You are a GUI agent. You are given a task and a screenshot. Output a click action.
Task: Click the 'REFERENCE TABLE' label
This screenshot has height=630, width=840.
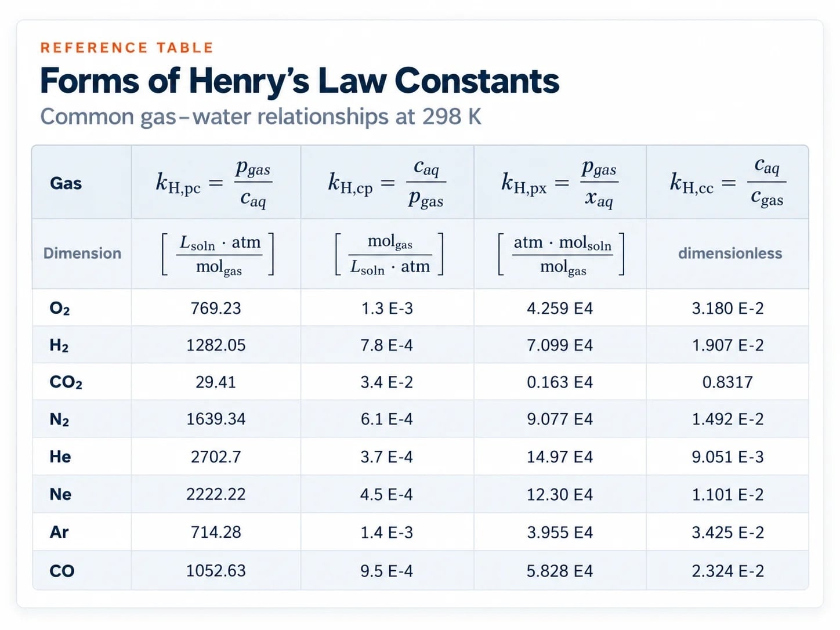tap(127, 48)
